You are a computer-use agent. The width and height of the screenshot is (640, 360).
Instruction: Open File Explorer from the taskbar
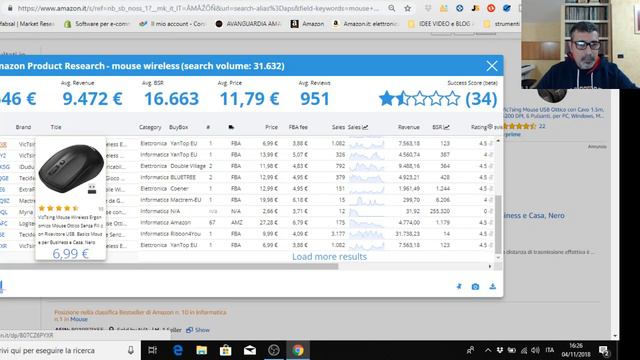tap(202, 350)
